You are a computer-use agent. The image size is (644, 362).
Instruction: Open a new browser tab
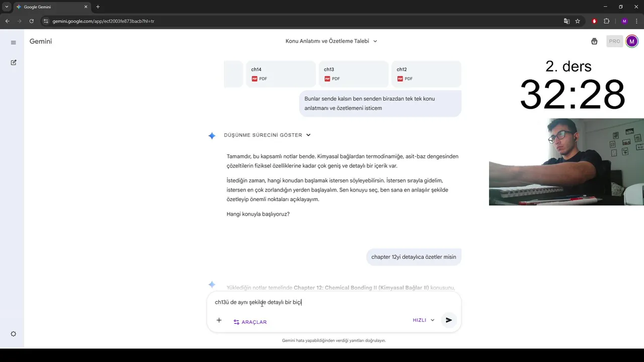pos(98,7)
